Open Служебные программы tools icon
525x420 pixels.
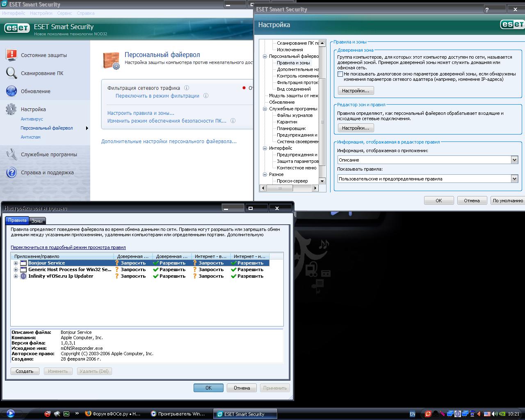click(x=11, y=154)
